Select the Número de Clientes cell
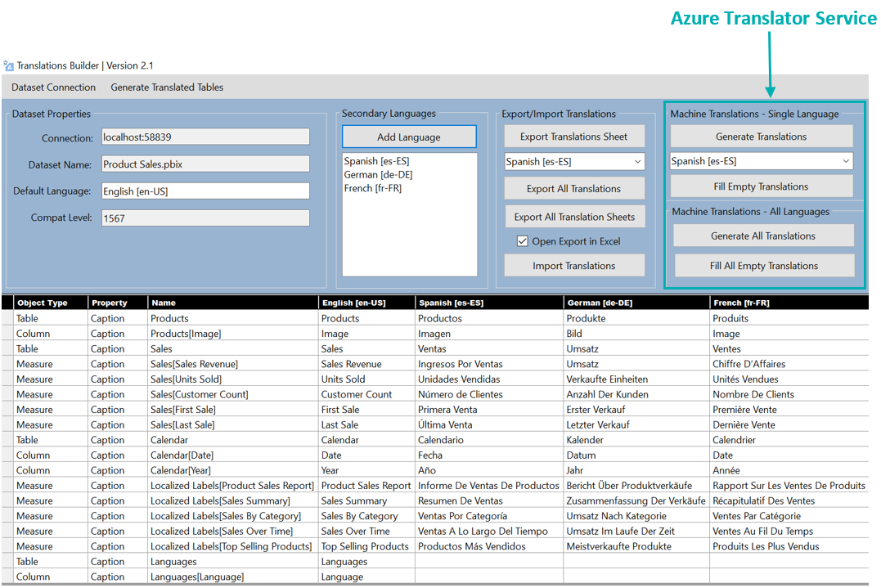This screenshot has height=588, width=881. coord(489,394)
